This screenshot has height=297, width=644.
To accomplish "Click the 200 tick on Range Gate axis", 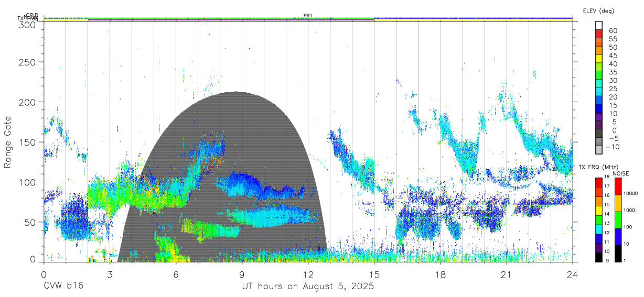I will 27,102.
